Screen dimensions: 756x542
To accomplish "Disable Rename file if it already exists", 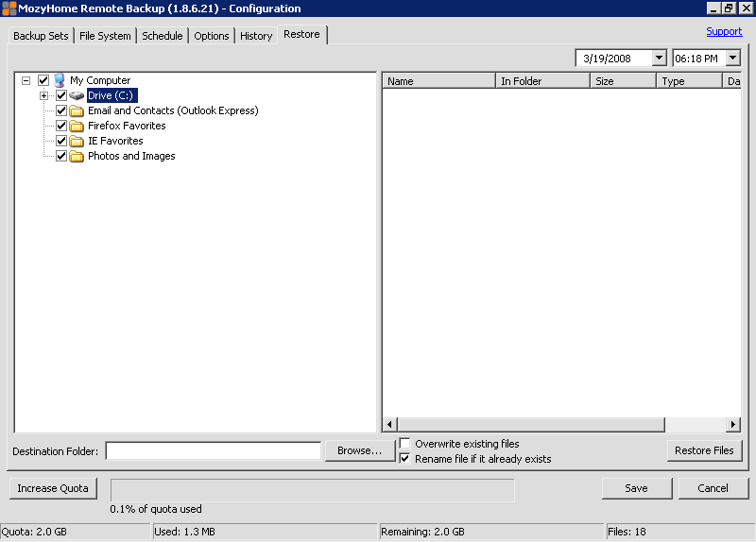I will coord(405,459).
